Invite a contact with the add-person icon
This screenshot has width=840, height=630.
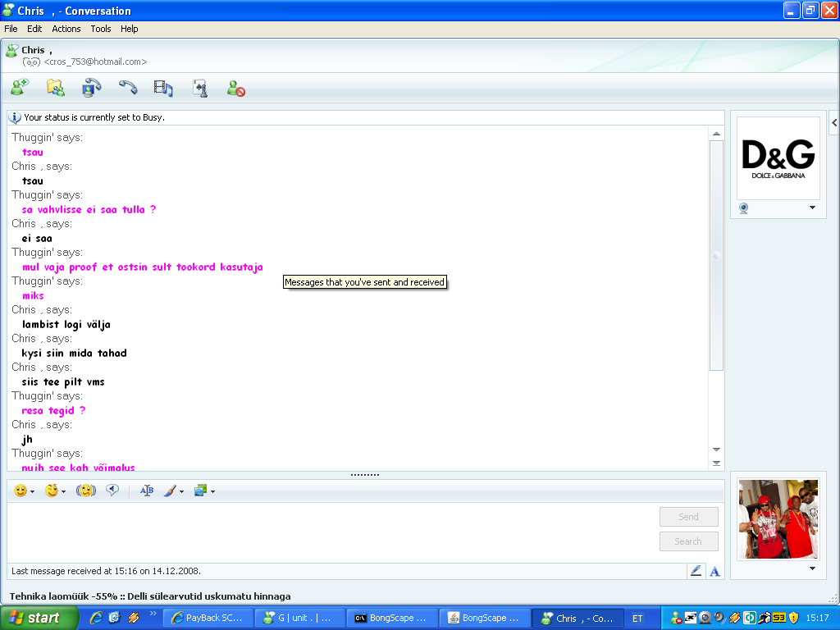pyautogui.click(x=19, y=87)
